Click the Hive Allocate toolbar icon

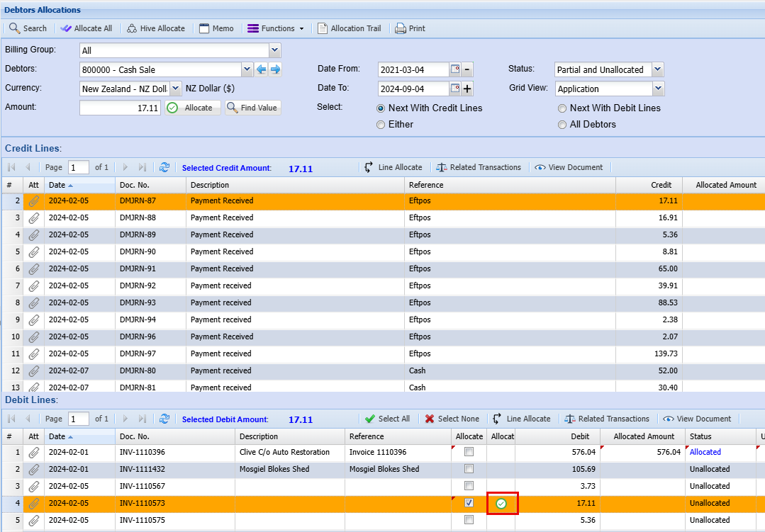pyautogui.click(x=132, y=28)
